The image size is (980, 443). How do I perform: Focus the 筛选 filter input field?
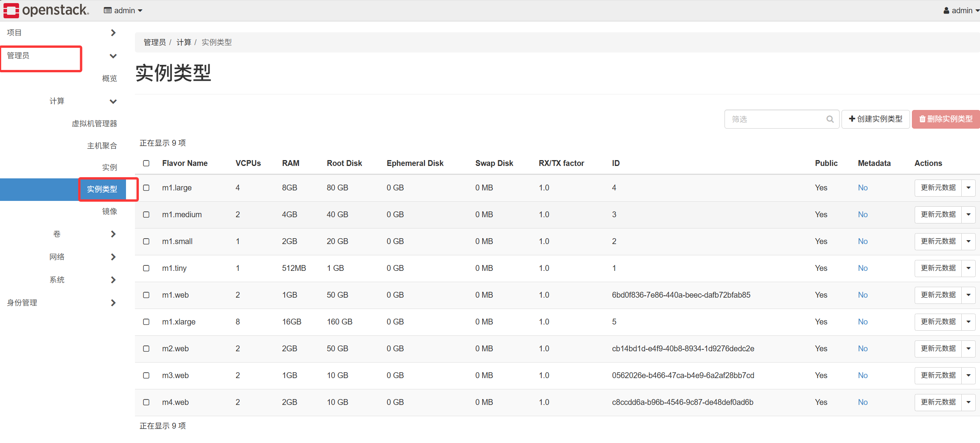(x=782, y=119)
